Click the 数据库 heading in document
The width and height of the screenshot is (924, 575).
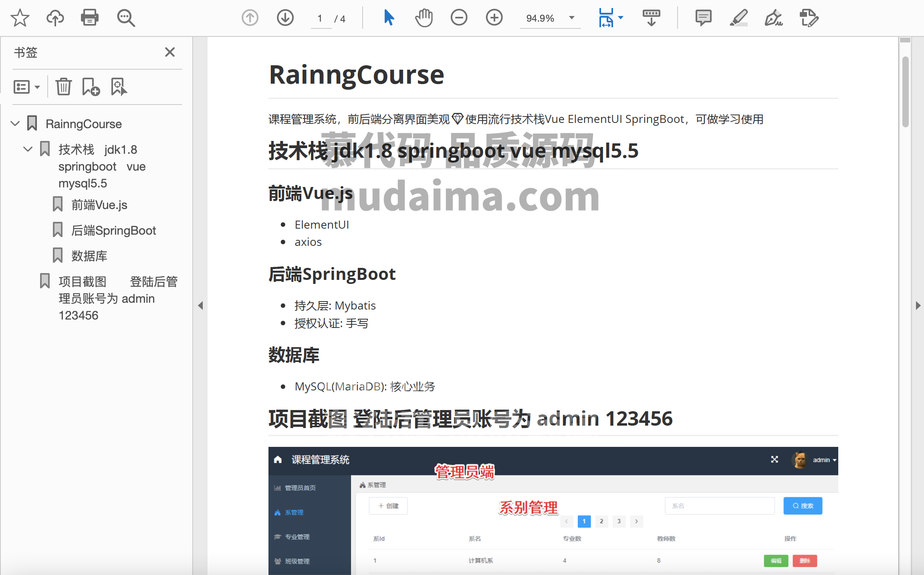294,355
